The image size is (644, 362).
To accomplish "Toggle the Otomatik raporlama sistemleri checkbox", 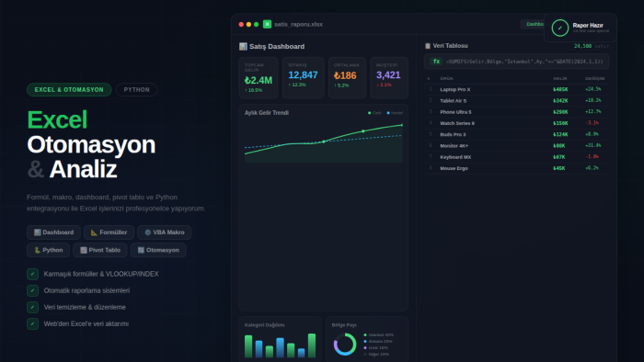I will tap(32, 290).
